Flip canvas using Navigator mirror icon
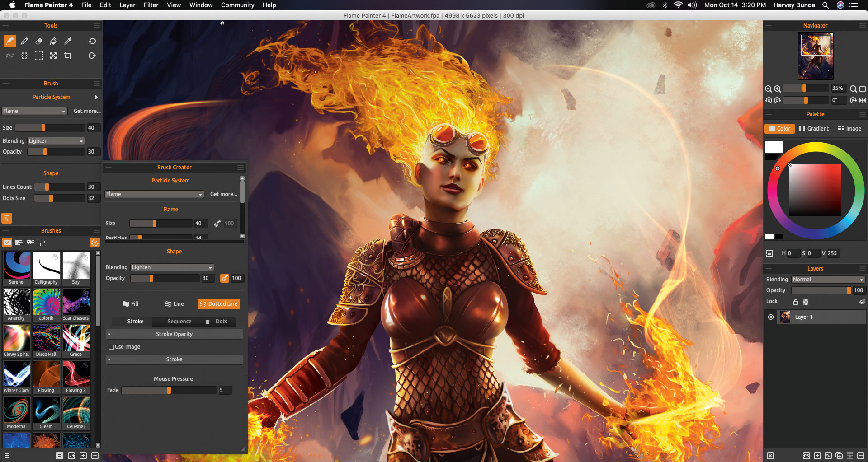 point(863,100)
